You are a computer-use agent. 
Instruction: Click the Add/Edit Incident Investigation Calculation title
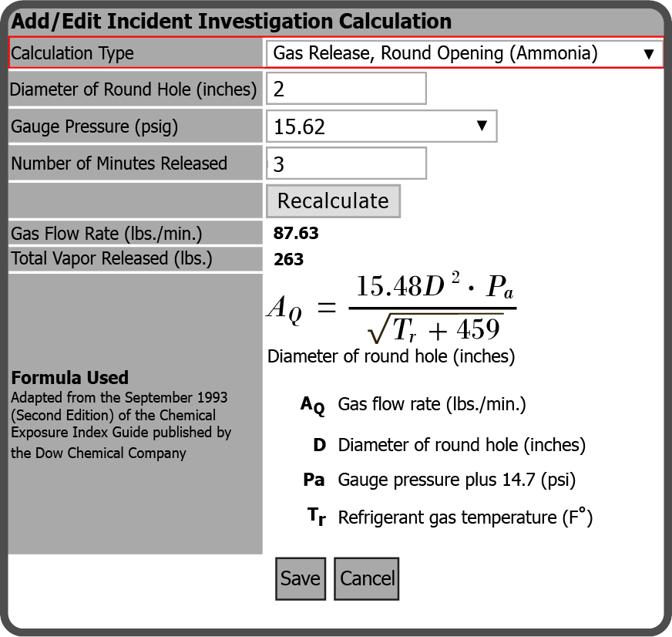[x=231, y=22]
